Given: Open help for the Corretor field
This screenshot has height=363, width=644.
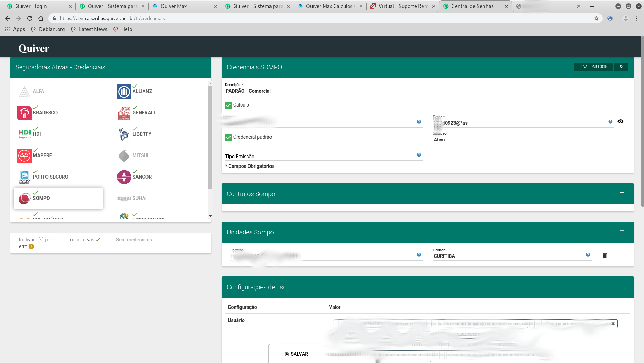Looking at the screenshot, I should 419,255.
